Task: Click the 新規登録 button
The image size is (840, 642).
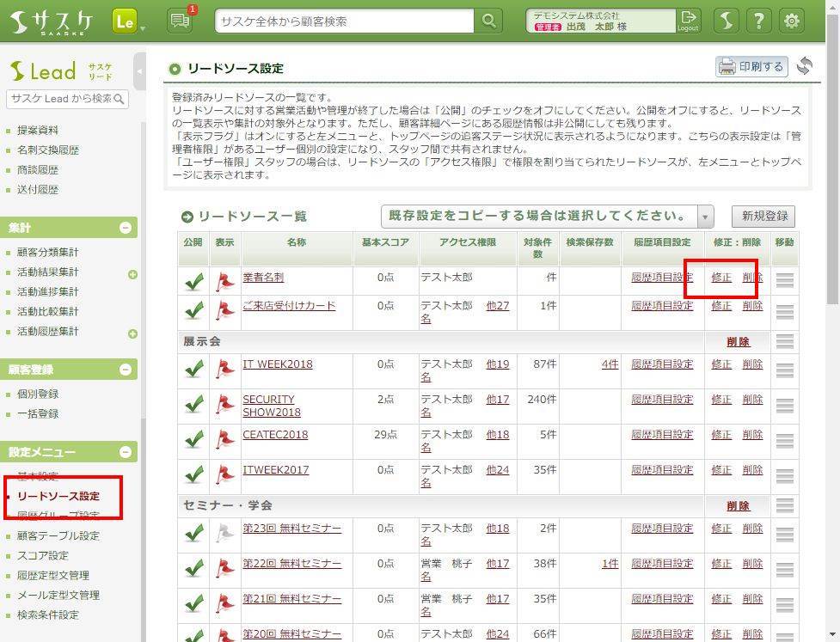Action: pos(763,216)
